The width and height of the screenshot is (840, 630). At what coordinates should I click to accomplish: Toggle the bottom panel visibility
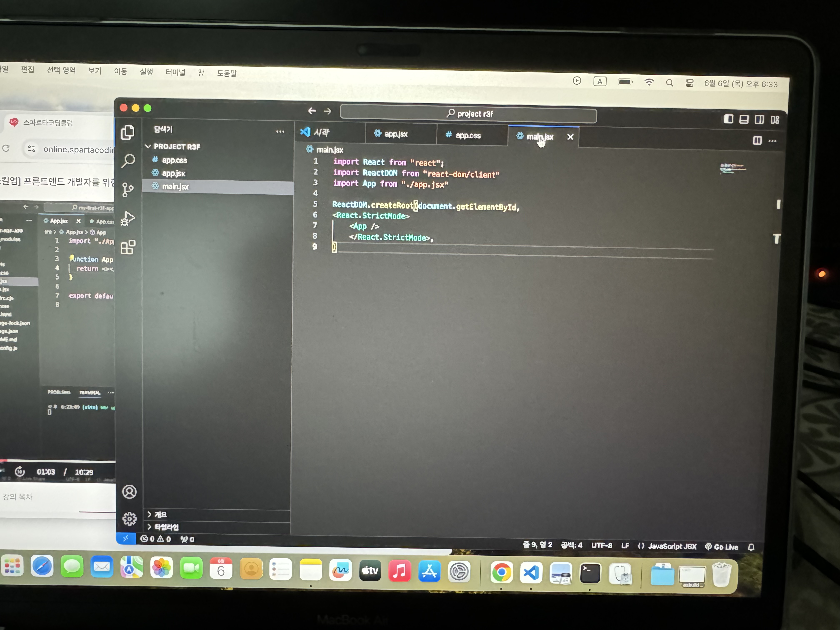tap(744, 120)
